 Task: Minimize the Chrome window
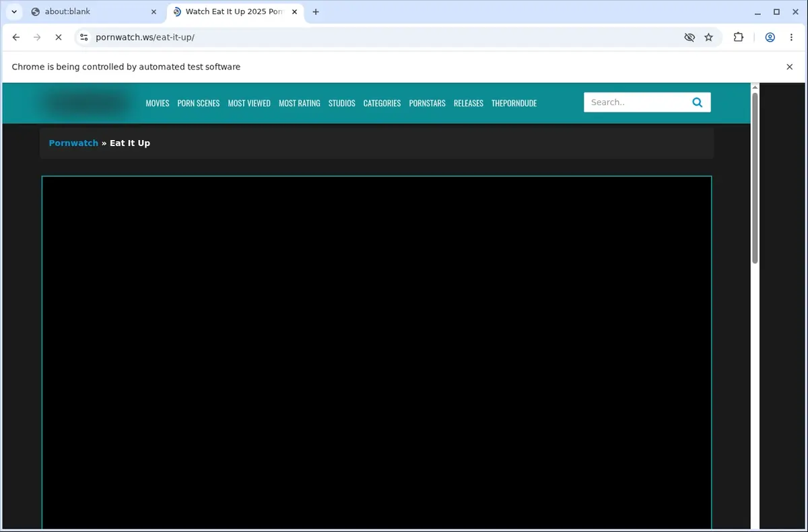757,11
